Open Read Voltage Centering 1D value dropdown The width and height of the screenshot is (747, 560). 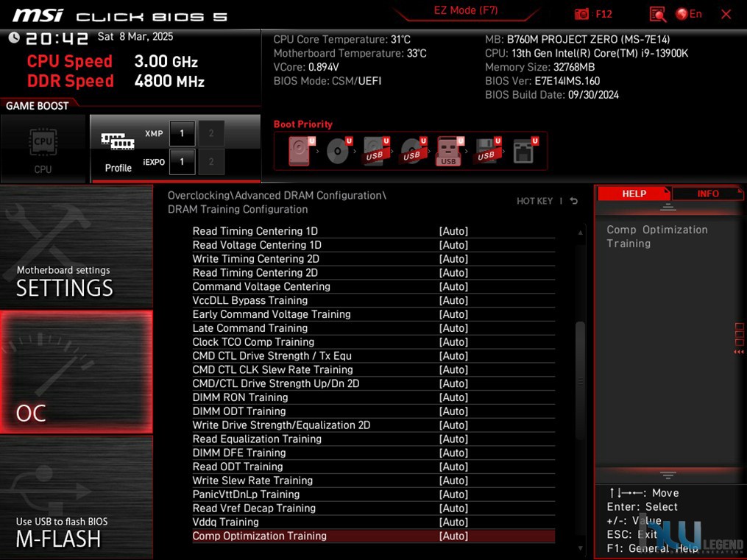[453, 245]
